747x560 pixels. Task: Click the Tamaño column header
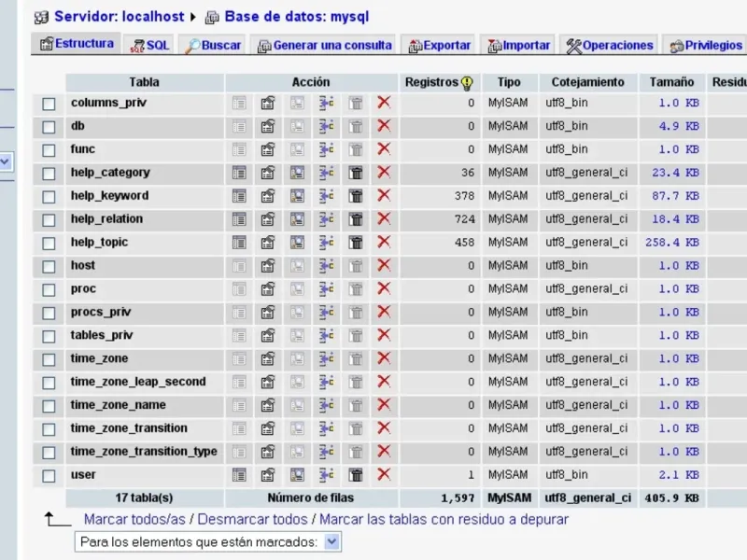[671, 82]
